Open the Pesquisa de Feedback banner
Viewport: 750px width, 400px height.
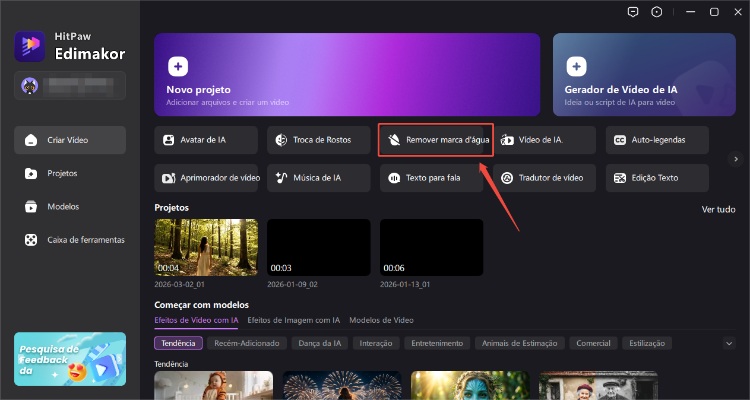click(x=70, y=359)
